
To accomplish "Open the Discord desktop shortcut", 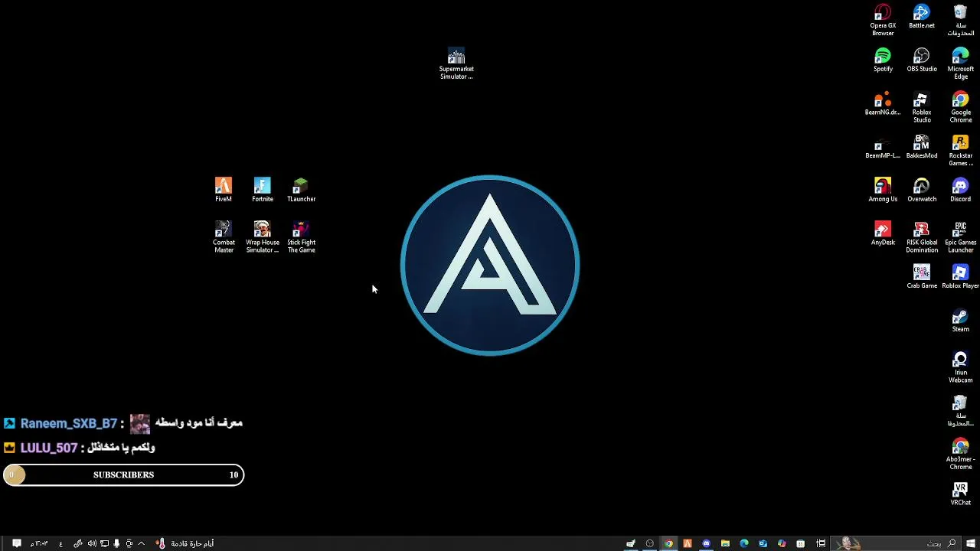I will (x=961, y=191).
